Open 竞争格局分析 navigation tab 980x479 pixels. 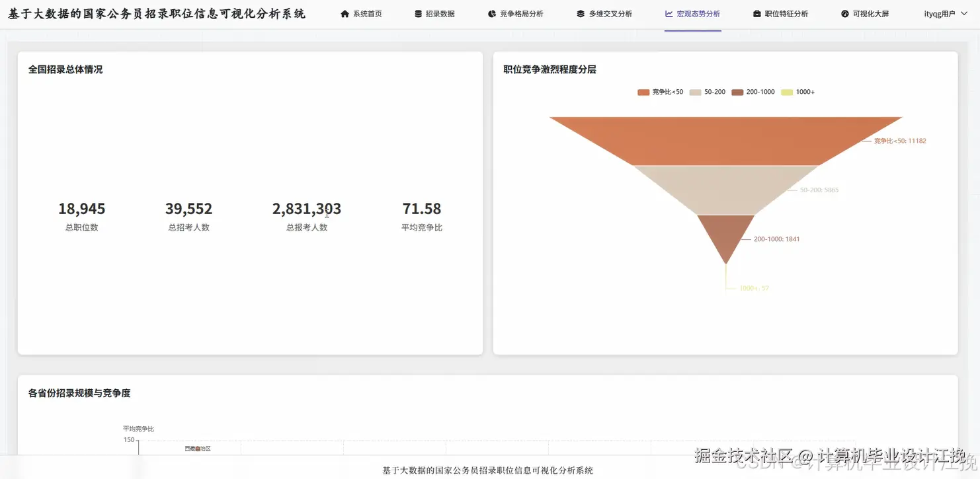pyautogui.click(x=516, y=14)
